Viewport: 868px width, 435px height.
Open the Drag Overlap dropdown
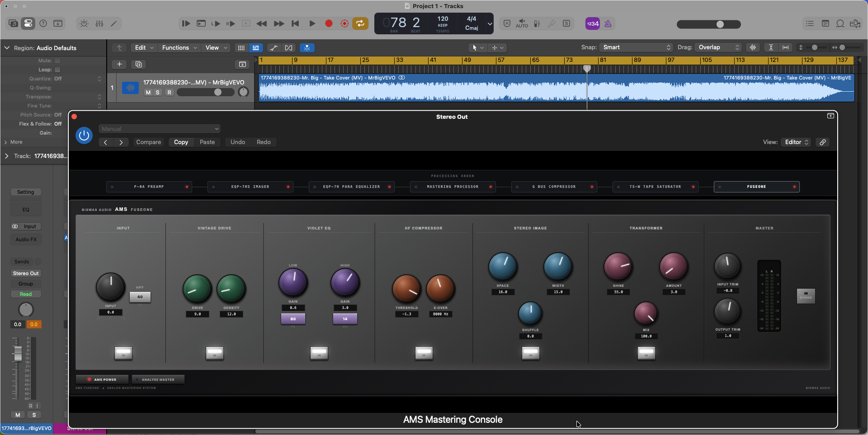tap(719, 47)
